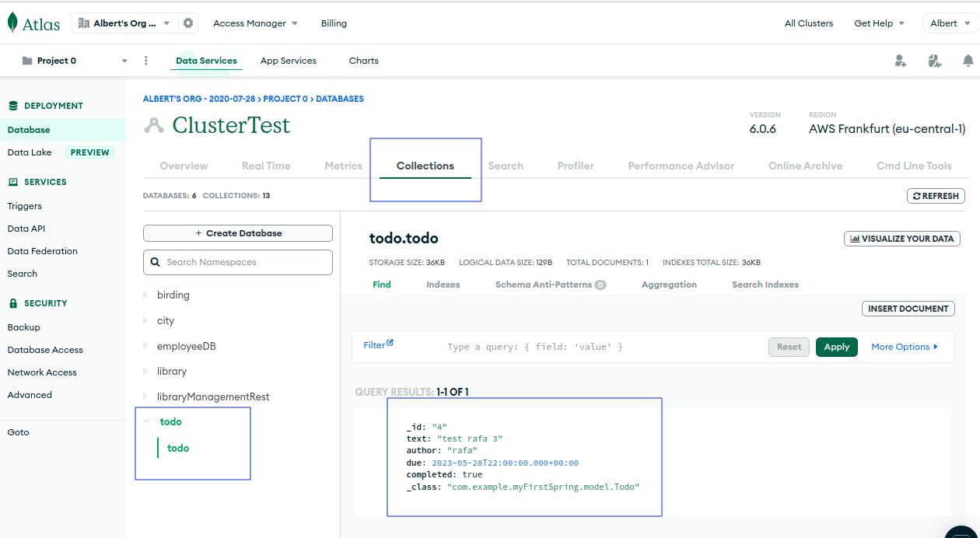Expand the birding database
Viewport: 980px width, 538px height.
tap(145, 295)
